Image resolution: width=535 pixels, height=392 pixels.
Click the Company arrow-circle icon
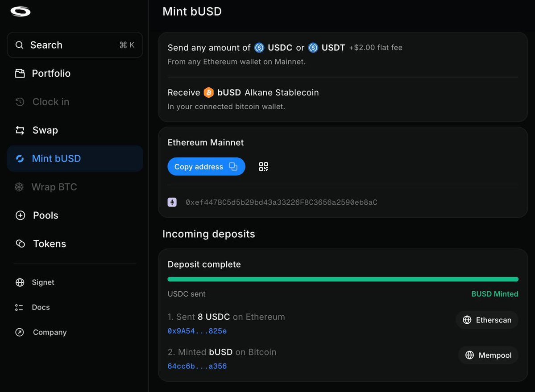[x=20, y=332]
